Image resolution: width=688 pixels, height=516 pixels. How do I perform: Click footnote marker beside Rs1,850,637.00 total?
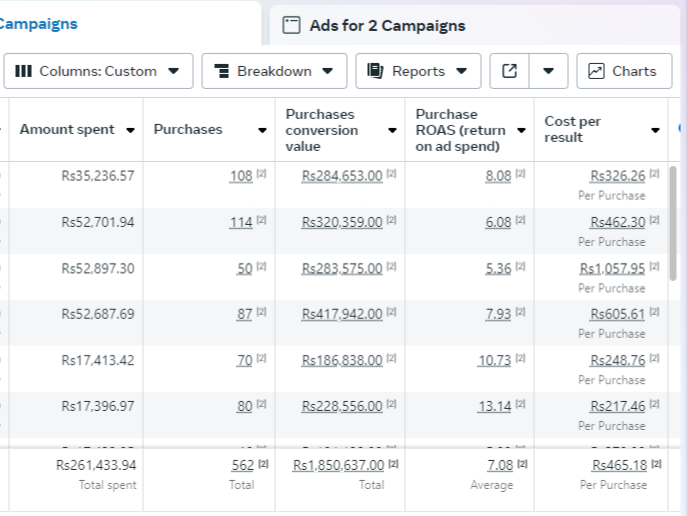[x=392, y=465]
